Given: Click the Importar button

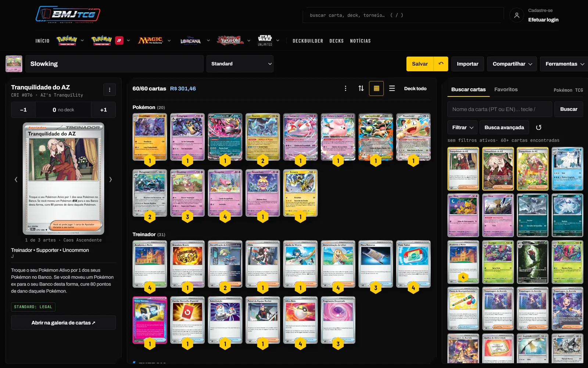Looking at the screenshot, I should pyautogui.click(x=467, y=64).
